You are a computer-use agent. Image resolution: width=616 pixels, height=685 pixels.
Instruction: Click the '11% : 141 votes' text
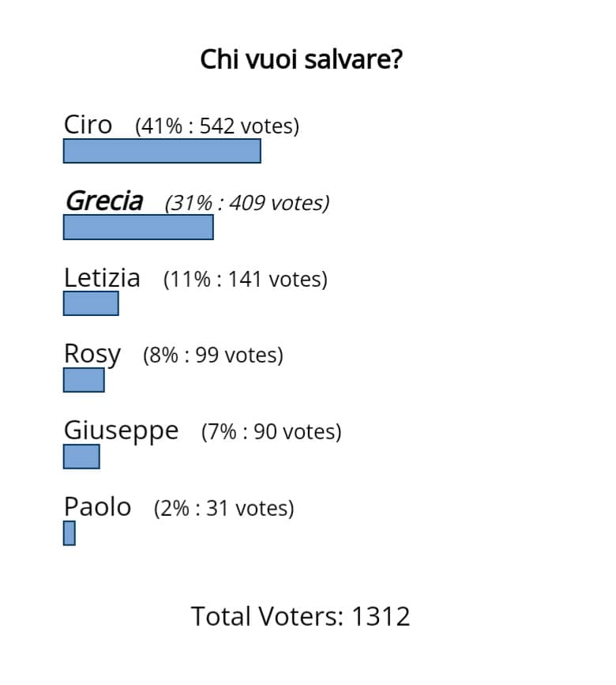[246, 280]
